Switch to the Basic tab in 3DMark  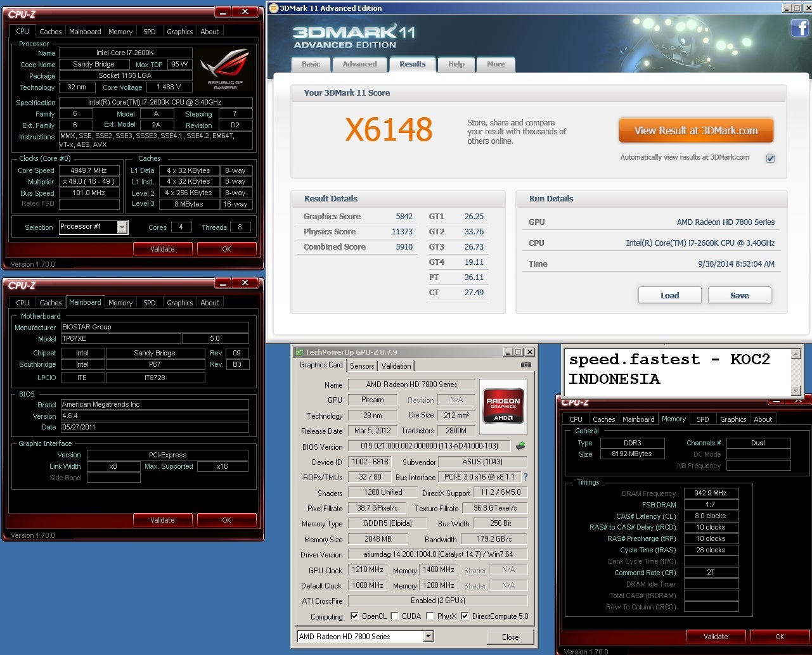click(311, 64)
